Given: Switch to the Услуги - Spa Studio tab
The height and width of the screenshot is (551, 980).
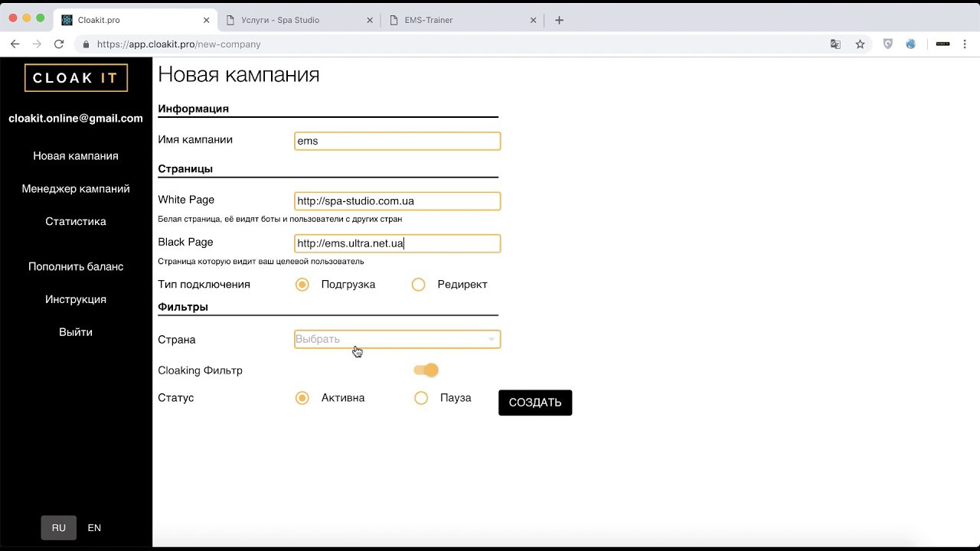Looking at the screenshot, I should click(x=299, y=20).
